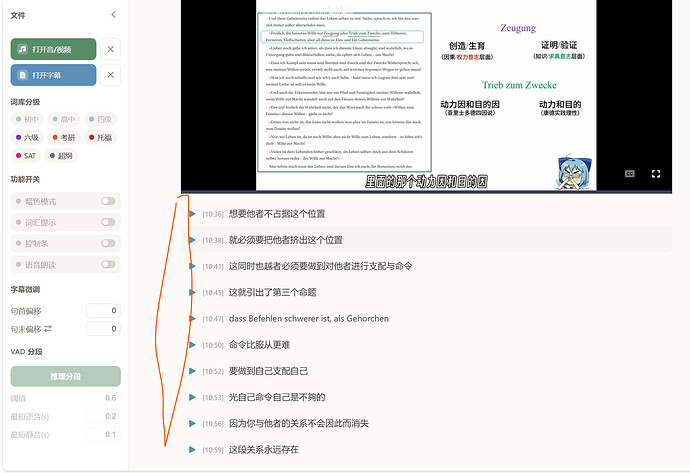
Task: Play subtitle line at 10:36
Action: tap(192, 214)
